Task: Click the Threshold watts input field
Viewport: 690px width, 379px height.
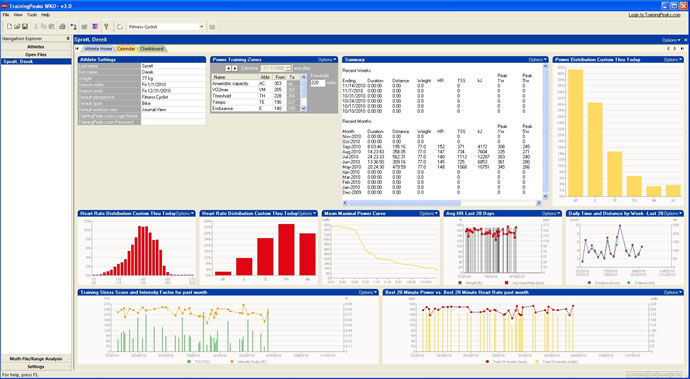Action: click(318, 83)
